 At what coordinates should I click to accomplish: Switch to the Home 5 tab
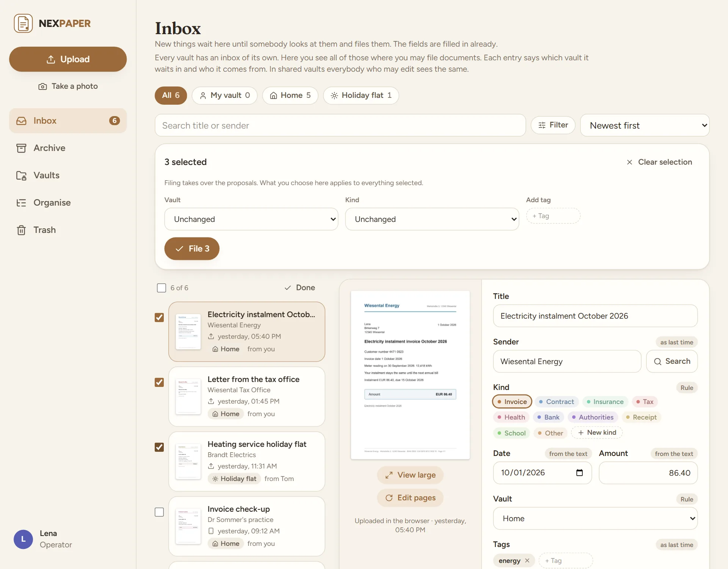290,95
